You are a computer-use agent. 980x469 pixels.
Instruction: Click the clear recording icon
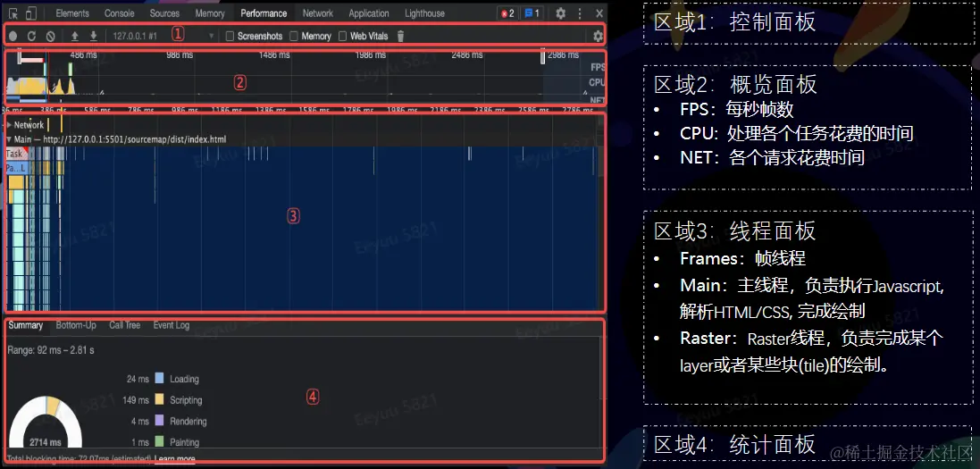(51, 37)
